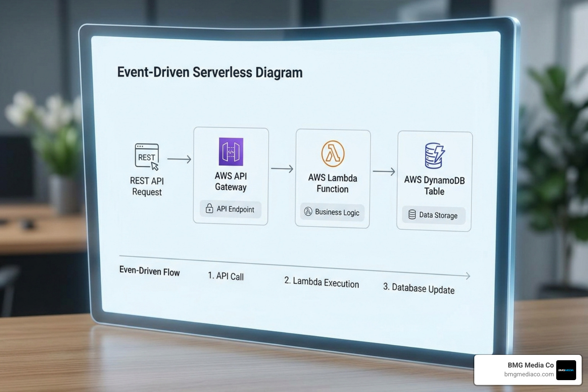Select the Business Logic chip label
Image resolution: width=588 pixels, height=392 pixels.
pyautogui.click(x=337, y=212)
